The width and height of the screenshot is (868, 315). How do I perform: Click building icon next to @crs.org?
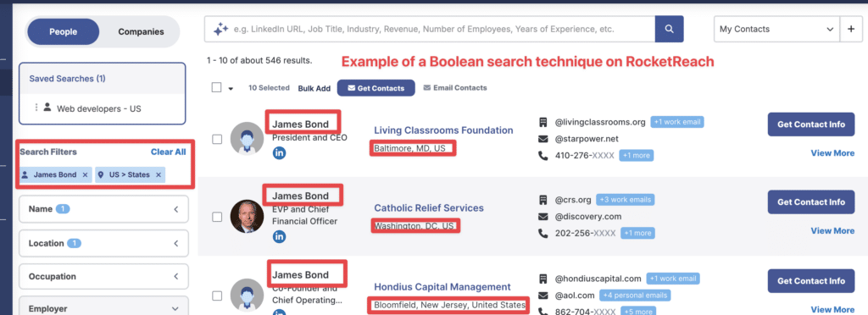tap(543, 200)
